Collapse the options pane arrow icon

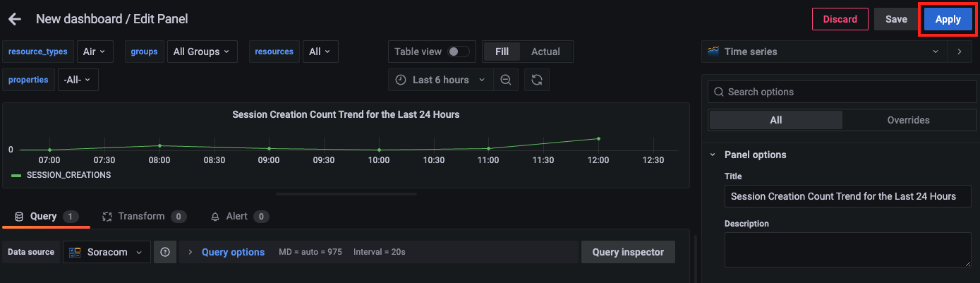[959, 52]
